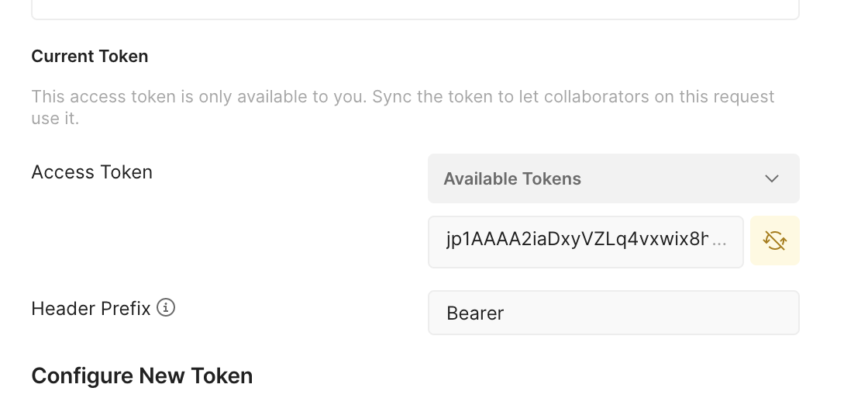Focus the Bearer header prefix field
Screen dimensions: 868x405
tap(612, 313)
